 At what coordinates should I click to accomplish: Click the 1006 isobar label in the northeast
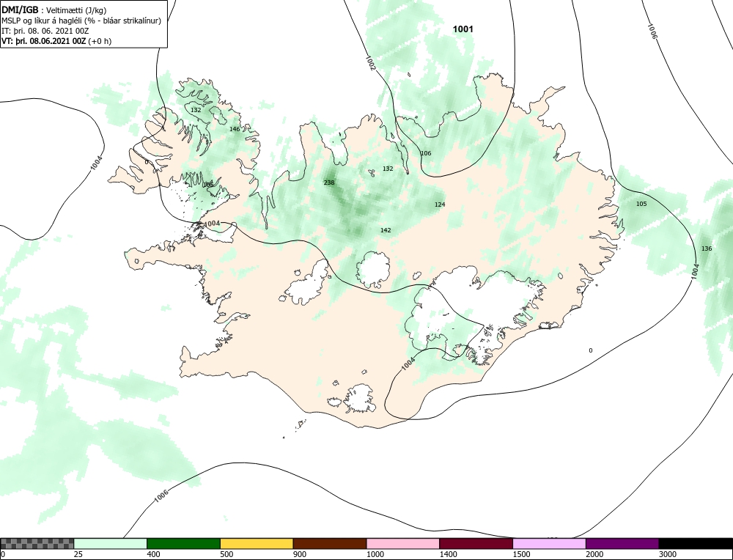click(x=652, y=31)
